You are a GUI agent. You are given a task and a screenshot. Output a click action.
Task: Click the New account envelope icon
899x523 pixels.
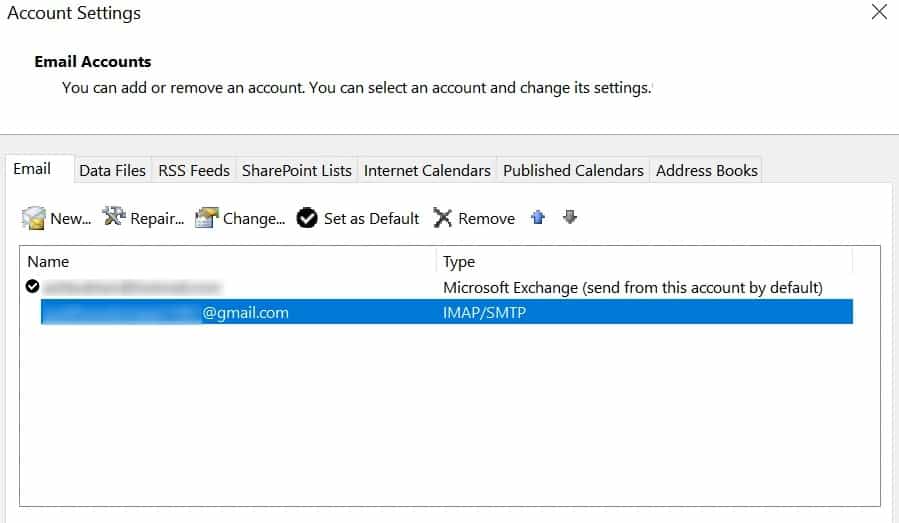click(33, 218)
